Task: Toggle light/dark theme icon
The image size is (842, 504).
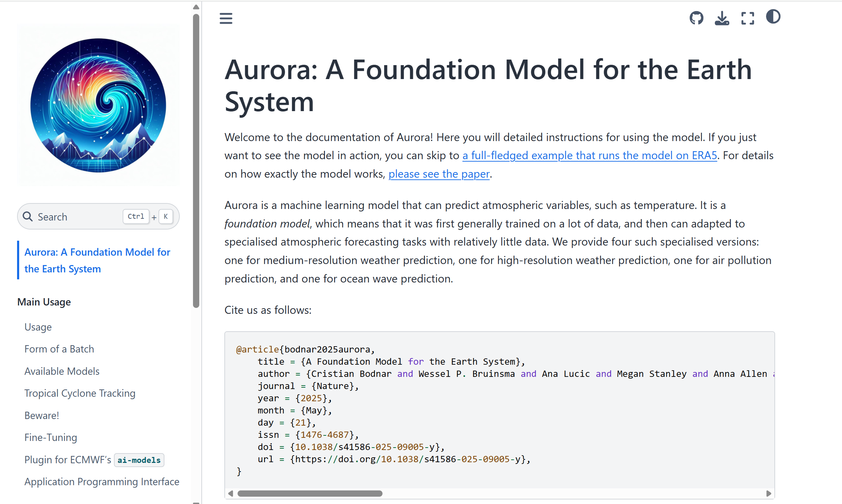Action: coord(773,17)
